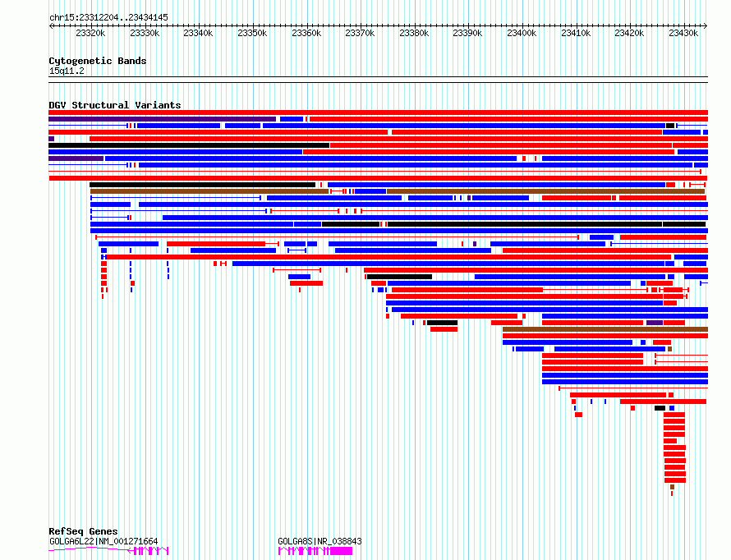
Task: Click the 23420k ruler label
Action: coord(629,34)
